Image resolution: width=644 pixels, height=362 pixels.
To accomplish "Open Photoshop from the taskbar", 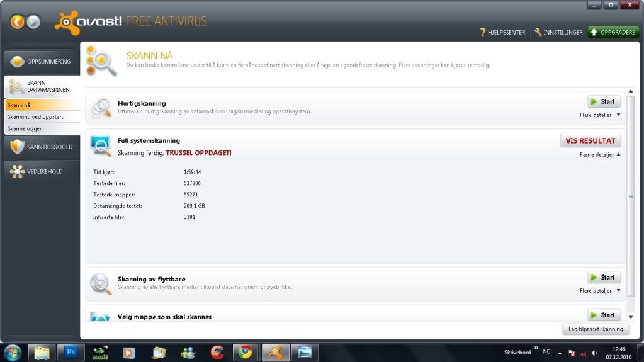I will [x=71, y=352].
